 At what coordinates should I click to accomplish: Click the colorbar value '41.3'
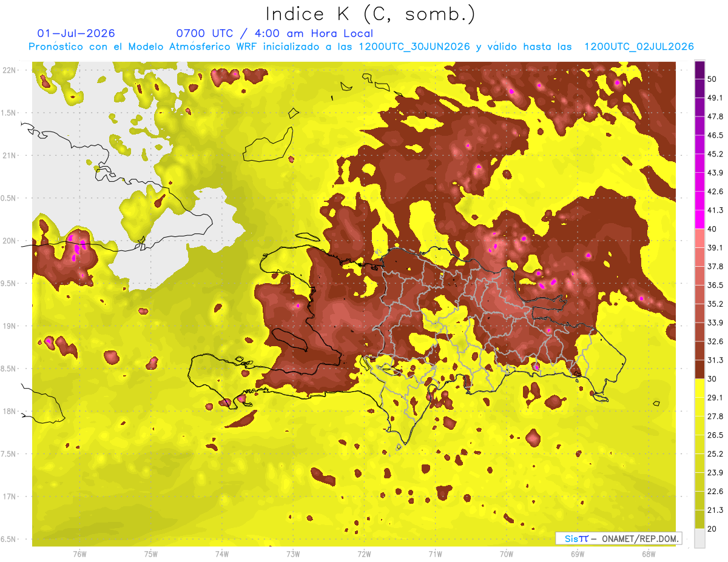[x=715, y=210]
